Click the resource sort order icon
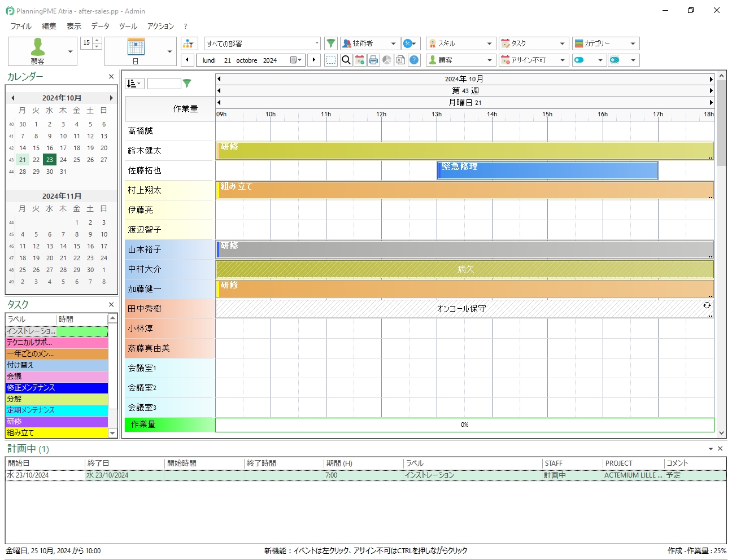 point(134,84)
